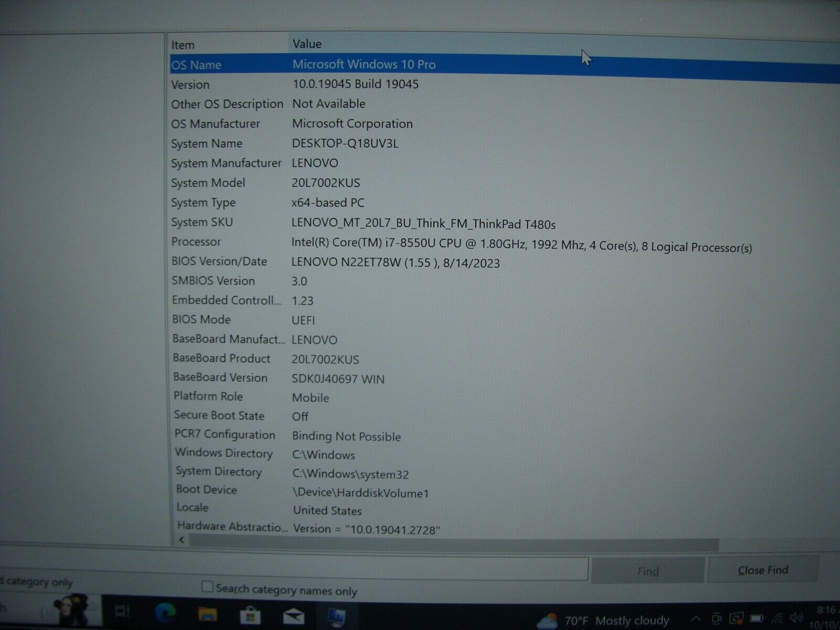Sort by the Item column header

coord(229,45)
